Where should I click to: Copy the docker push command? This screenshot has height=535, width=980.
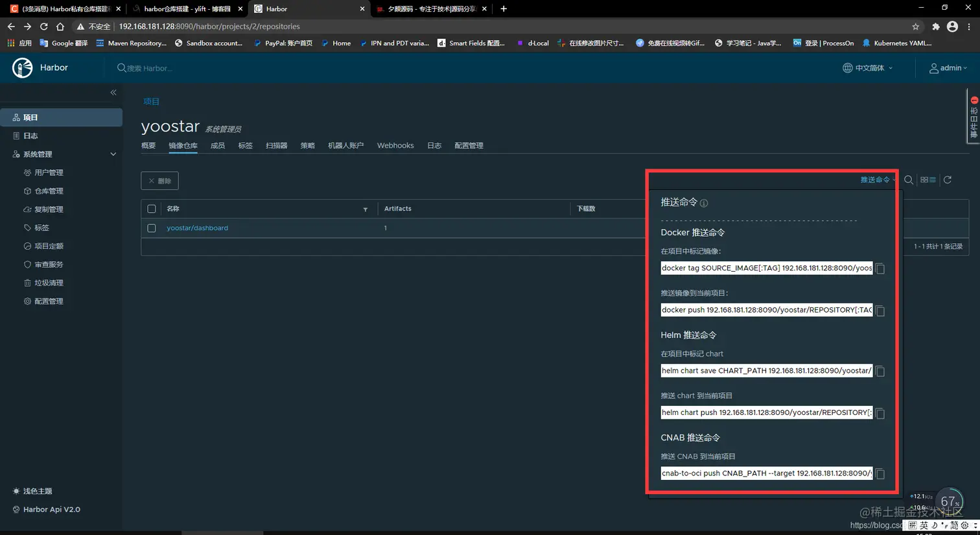[880, 311]
